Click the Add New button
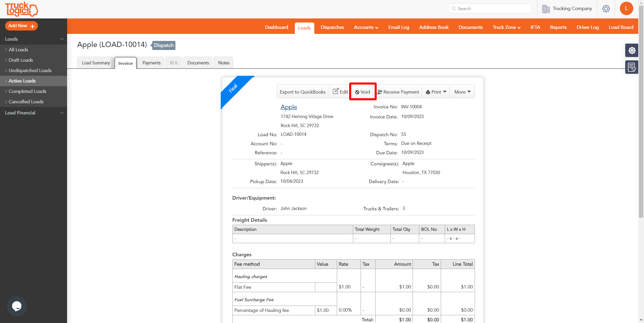Screen dimensions: 644x323 pyautogui.click(x=21, y=26)
